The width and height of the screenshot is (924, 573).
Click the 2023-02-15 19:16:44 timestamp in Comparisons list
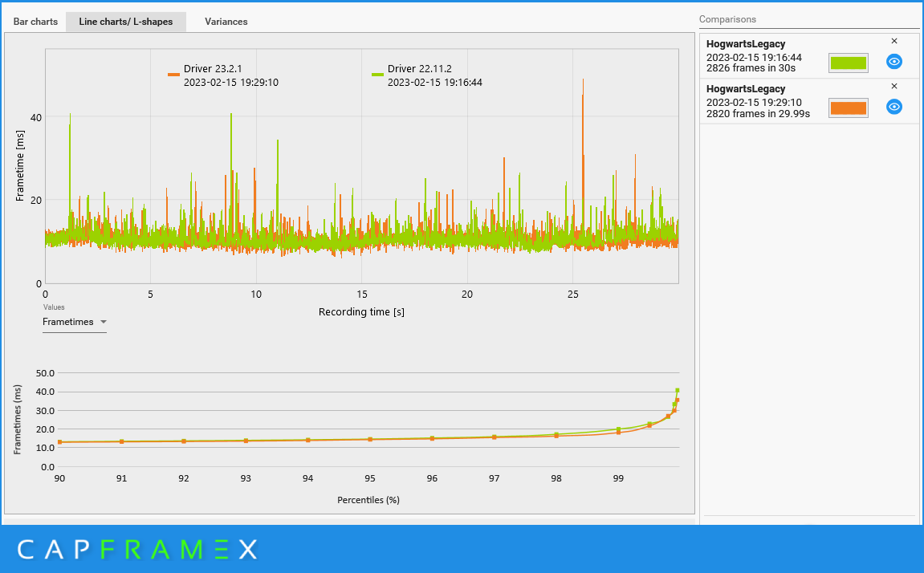tap(754, 57)
